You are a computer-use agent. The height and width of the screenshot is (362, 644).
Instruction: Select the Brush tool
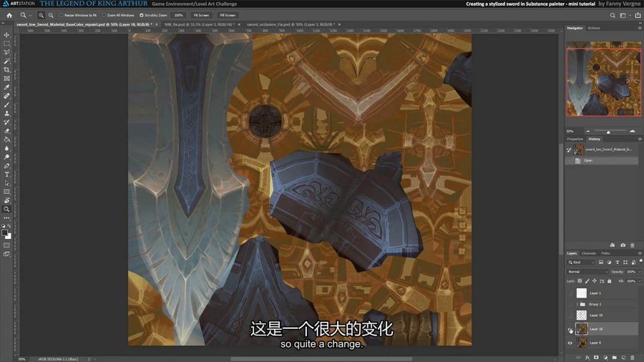point(6,105)
